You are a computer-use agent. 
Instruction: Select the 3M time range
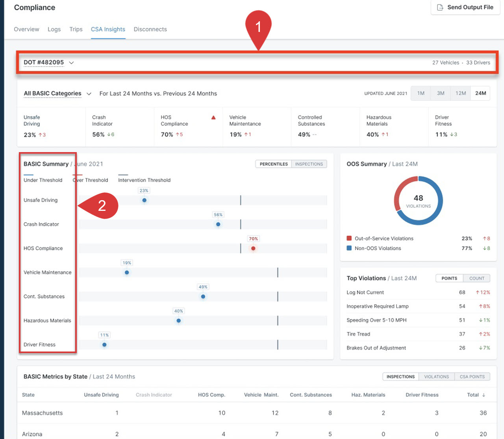(441, 93)
